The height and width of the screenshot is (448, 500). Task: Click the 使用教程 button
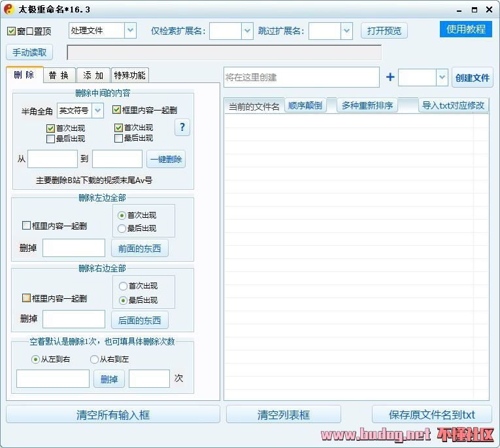[x=465, y=29]
